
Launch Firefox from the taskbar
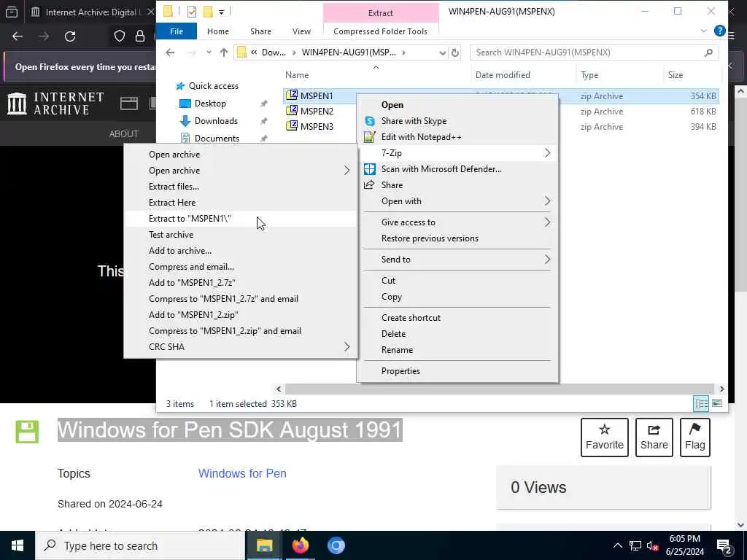[x=300, y=545]
